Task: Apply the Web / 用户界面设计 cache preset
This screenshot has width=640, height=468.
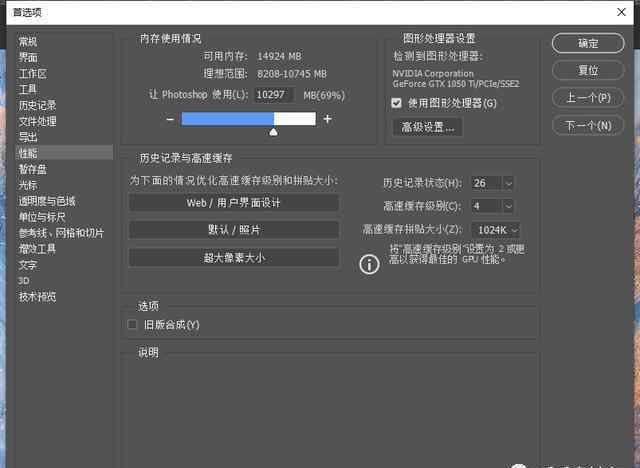Action: (x=233, y=203)
